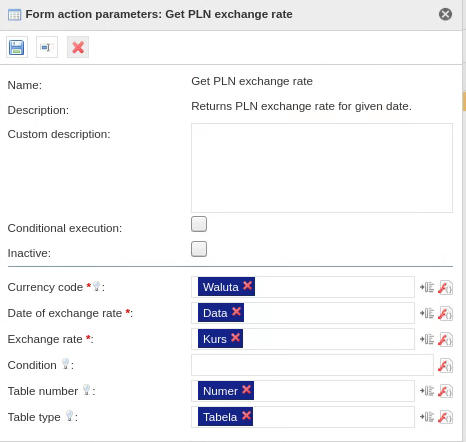Screen dimensions: 466x442
Task: Click the Custom description text area
Action: point(322,168)
